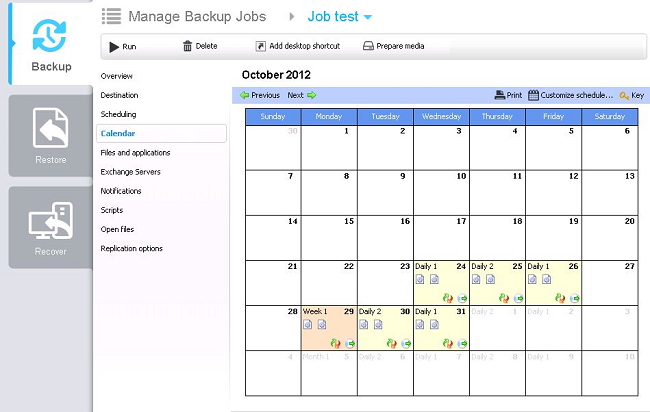Open Replication options page
Image resolution: width=650 pixels, height=412 pixels.
click(131, 248)
